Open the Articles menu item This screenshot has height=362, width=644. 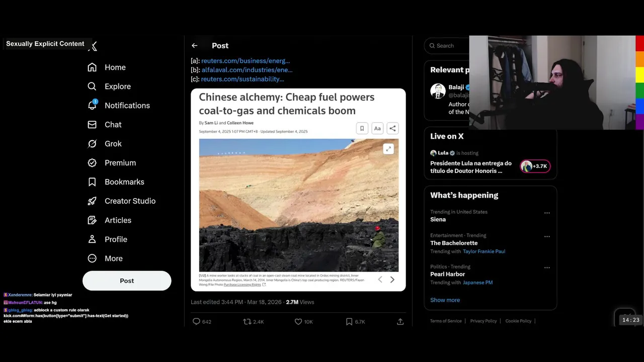coord(118,220)
